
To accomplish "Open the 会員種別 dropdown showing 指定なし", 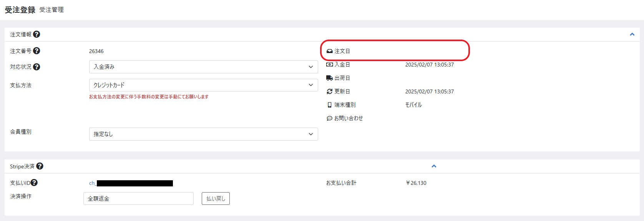I will [203, 134].
